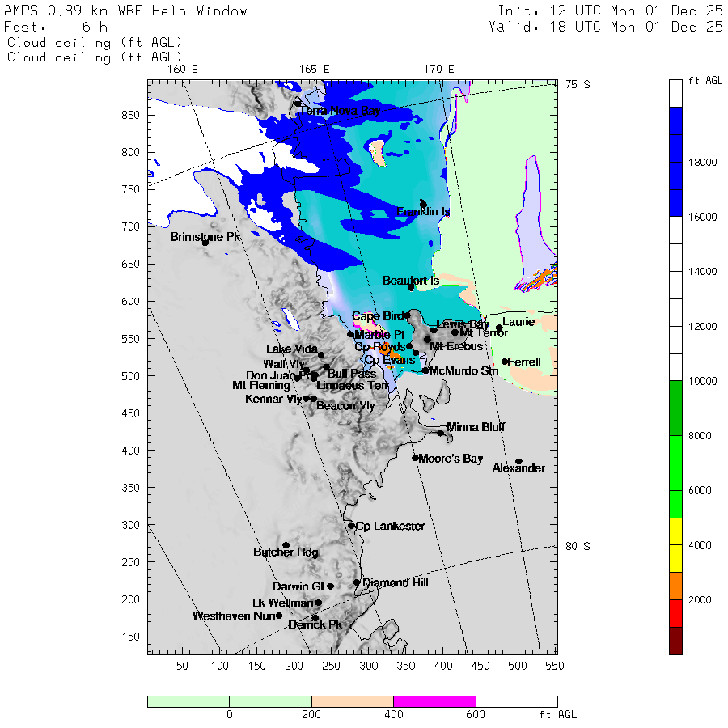Click the Darwin Gl label

coord(298,587)
